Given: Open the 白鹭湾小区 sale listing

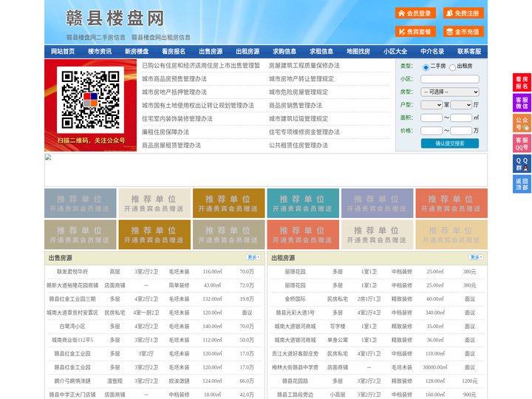Looking at the screenshot, I should 72,327.
